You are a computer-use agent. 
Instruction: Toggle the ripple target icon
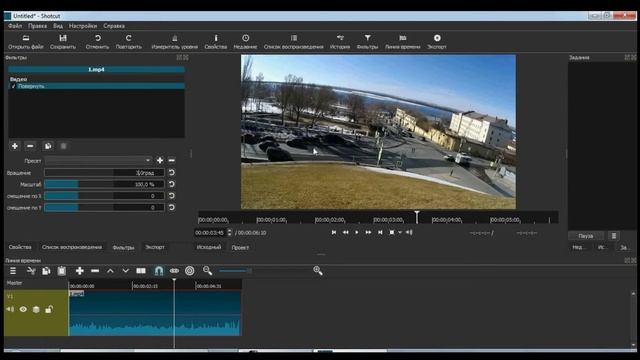(x=190, y=271)
